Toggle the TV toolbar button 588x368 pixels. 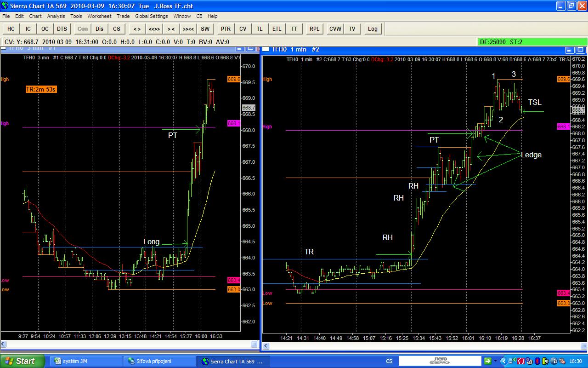point(352,29)
